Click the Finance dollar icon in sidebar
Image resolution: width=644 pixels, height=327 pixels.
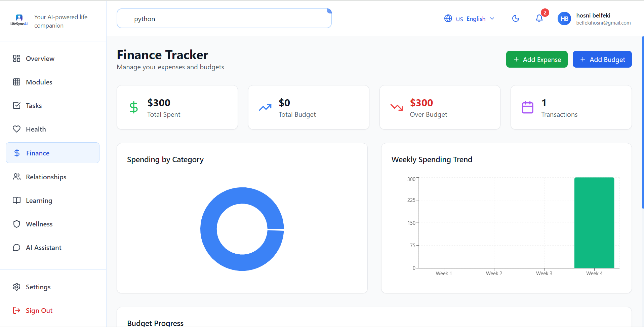(x=17, y=153)
